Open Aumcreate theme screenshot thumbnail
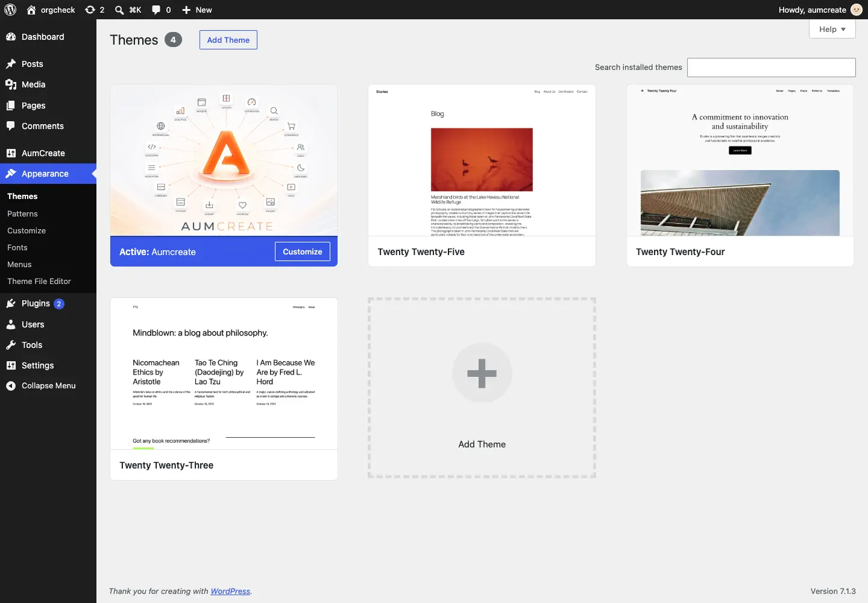868x603 pixels. pyautogui.click(x=224, y=160)
